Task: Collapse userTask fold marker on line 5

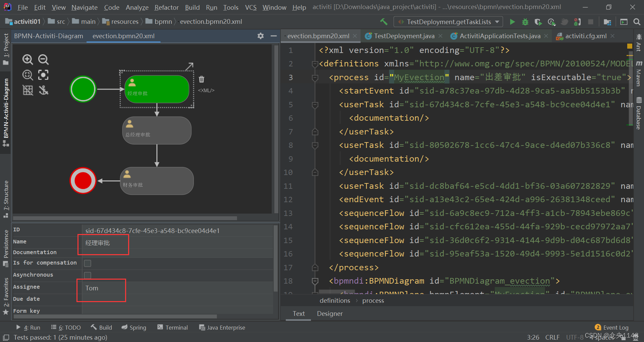Action: tap(315, 105)
